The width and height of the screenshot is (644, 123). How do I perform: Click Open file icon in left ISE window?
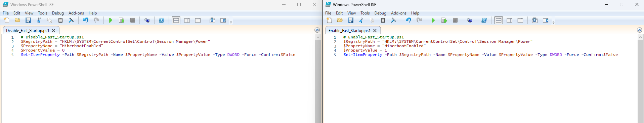click(17, 21)
